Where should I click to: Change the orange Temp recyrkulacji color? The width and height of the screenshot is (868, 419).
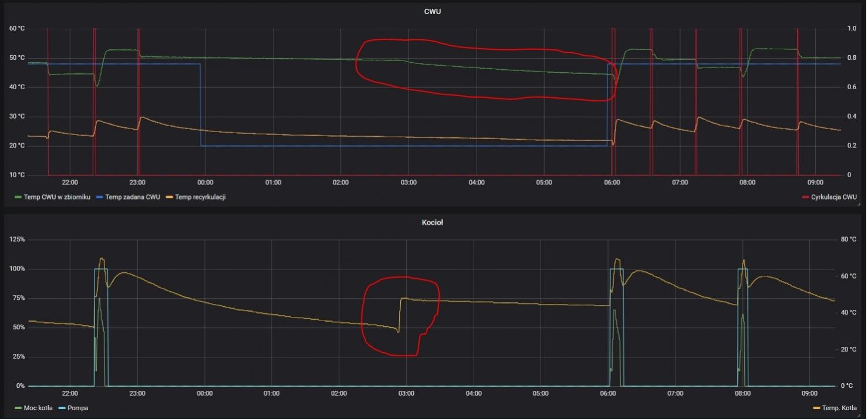pyautogui.click(x=170, y=197)
